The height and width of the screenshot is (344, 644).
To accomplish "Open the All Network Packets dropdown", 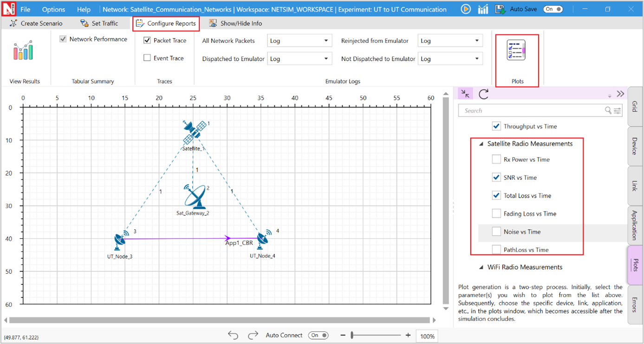I will click(299, 41).
